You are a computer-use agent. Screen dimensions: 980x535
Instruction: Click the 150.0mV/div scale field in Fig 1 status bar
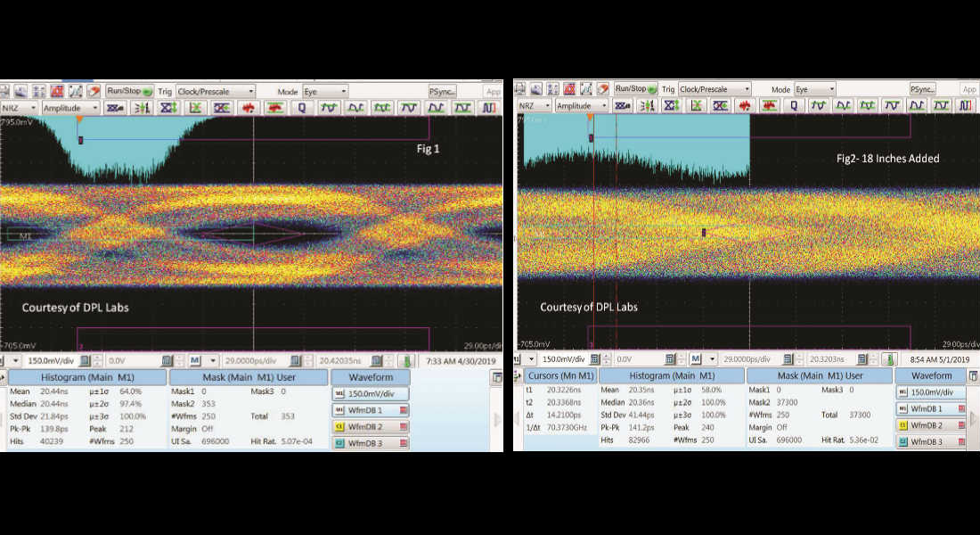[x=52, y=361]
